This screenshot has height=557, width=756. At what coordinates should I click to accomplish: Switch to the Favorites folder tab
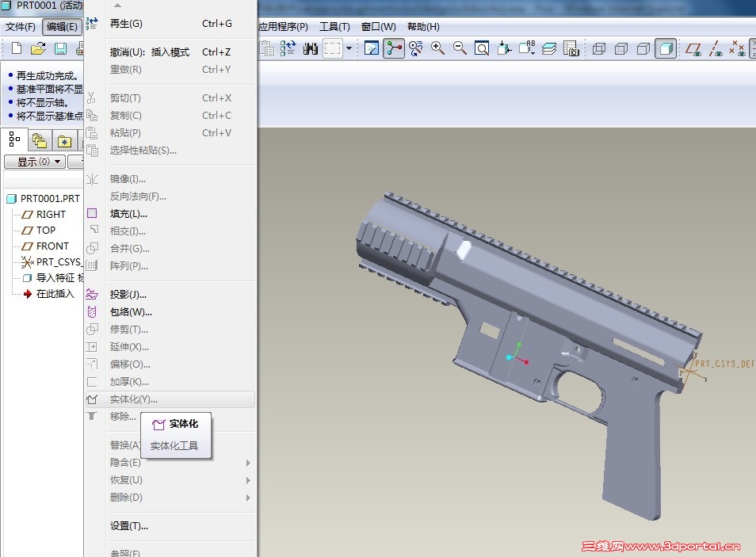[64, 141]
